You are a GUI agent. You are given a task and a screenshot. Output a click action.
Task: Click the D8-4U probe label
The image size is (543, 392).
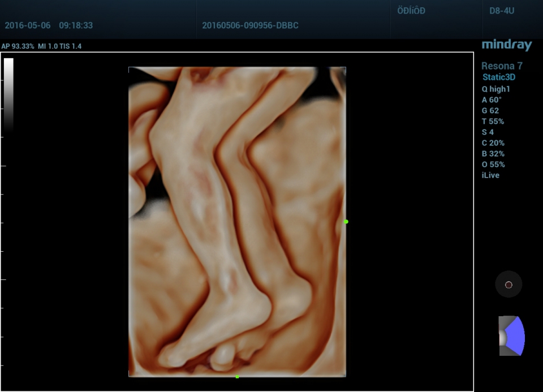click(502, 11)
